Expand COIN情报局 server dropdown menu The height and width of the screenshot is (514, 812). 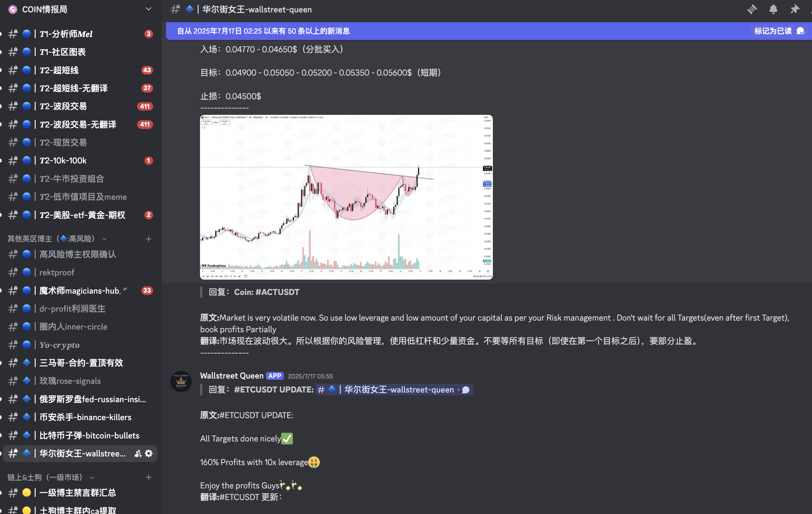tap(148, 9)
